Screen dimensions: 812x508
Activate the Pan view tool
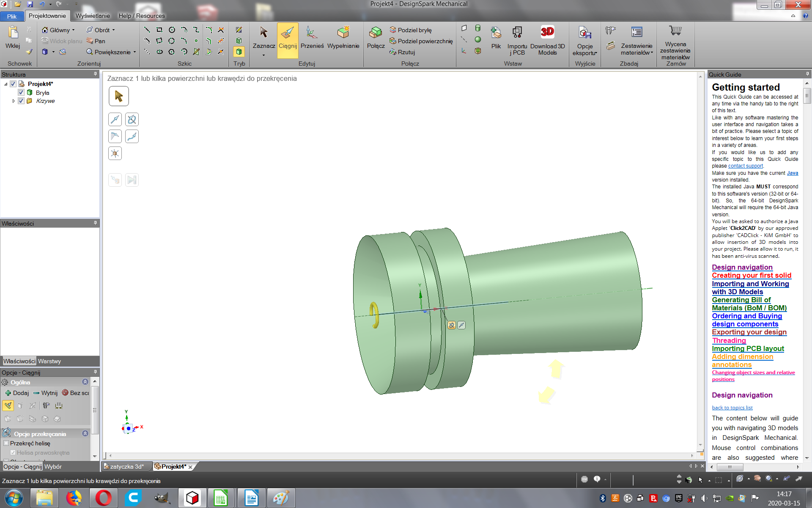point(96,41)
